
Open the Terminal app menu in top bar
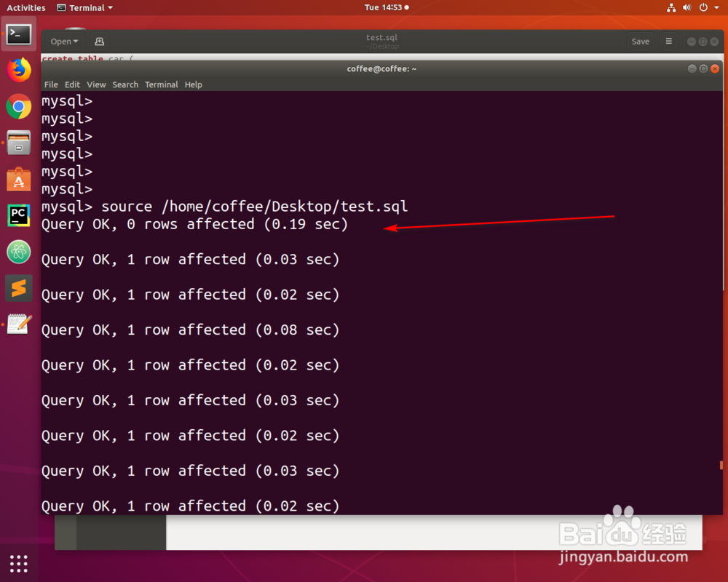point(85,7)
